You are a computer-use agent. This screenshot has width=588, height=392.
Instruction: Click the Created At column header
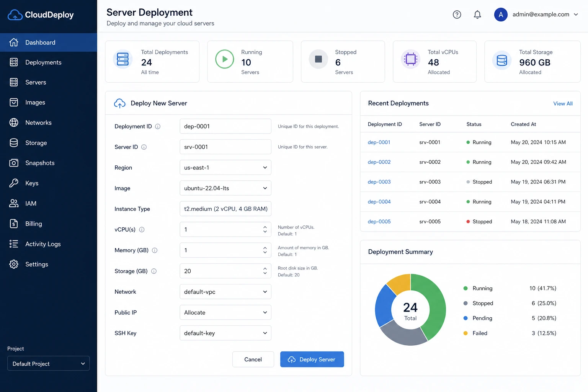pos(523,124)
